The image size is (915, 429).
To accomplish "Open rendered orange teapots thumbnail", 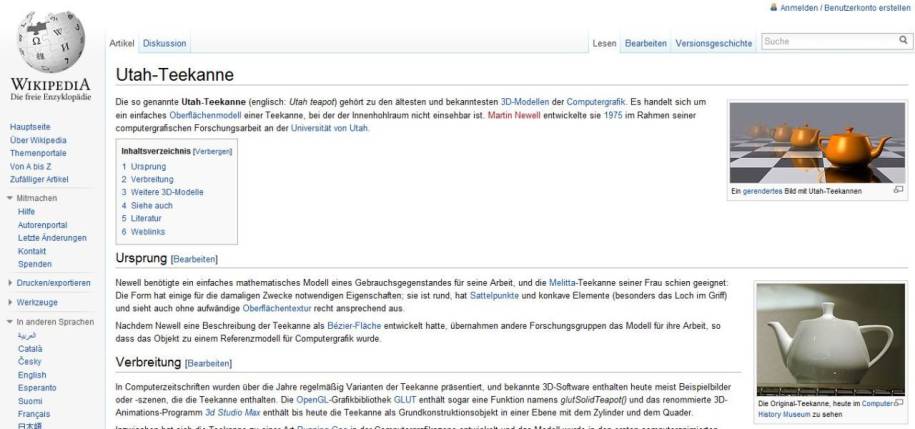I will 817,143.
